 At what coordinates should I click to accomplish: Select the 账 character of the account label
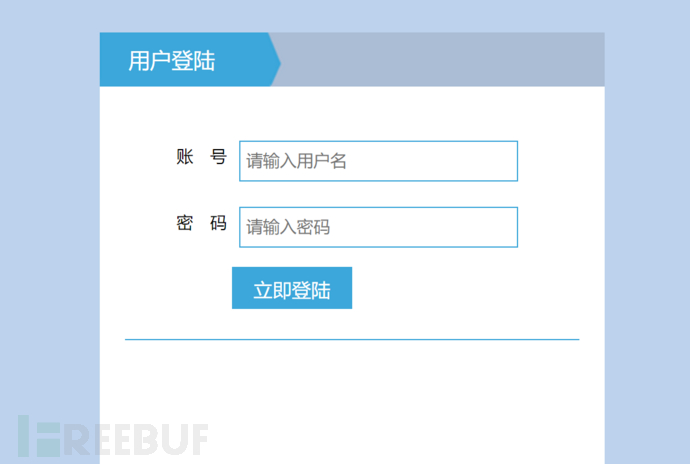[x=185, y=157]
